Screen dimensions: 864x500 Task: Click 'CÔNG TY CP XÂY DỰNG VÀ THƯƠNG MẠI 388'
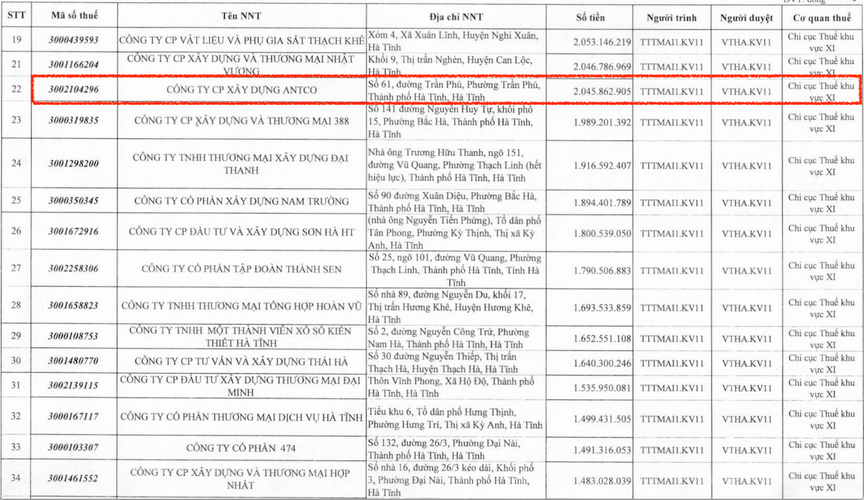241,121
